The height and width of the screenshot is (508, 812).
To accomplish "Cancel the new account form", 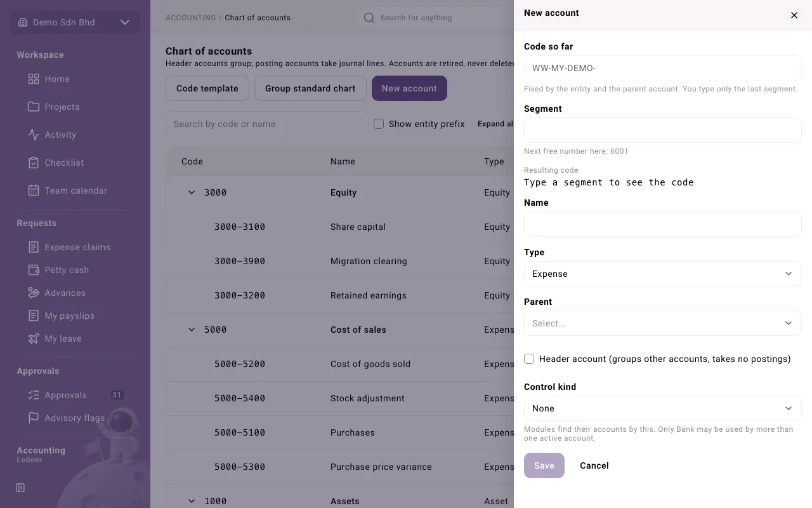I will [594, 465].
